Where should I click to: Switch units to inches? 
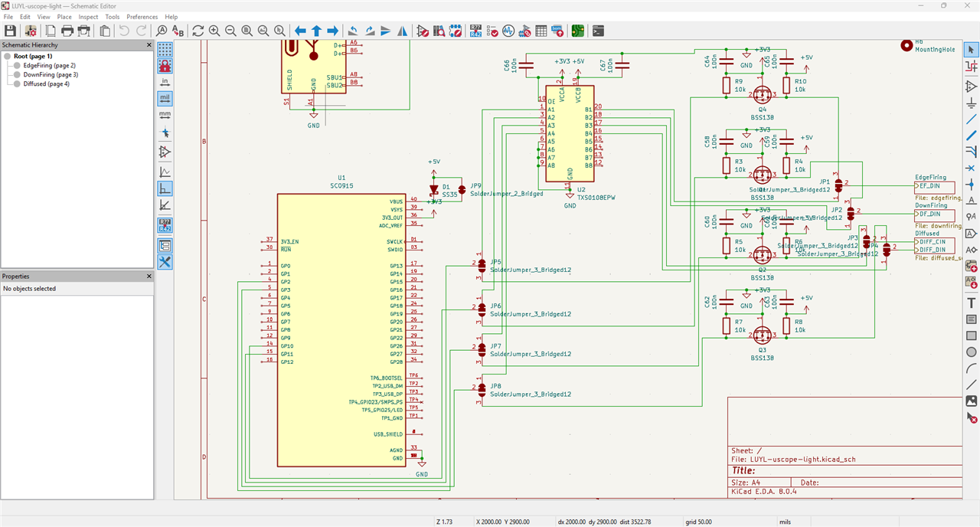tap(165, 82)
